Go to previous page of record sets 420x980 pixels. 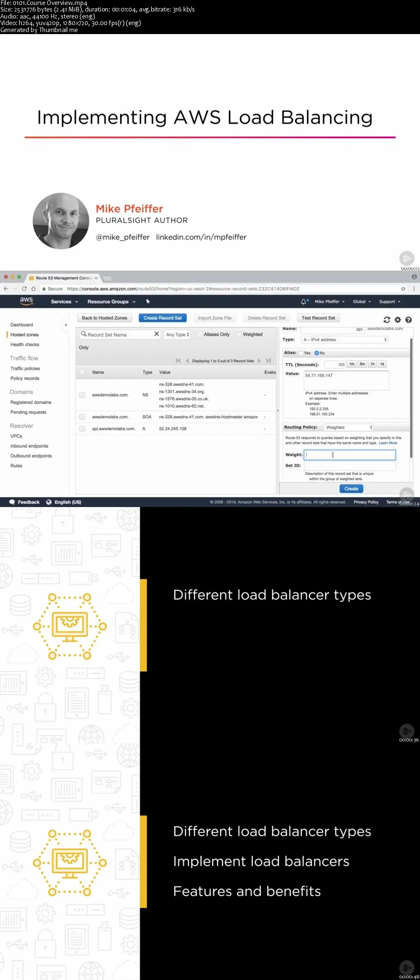pos(187,360)
